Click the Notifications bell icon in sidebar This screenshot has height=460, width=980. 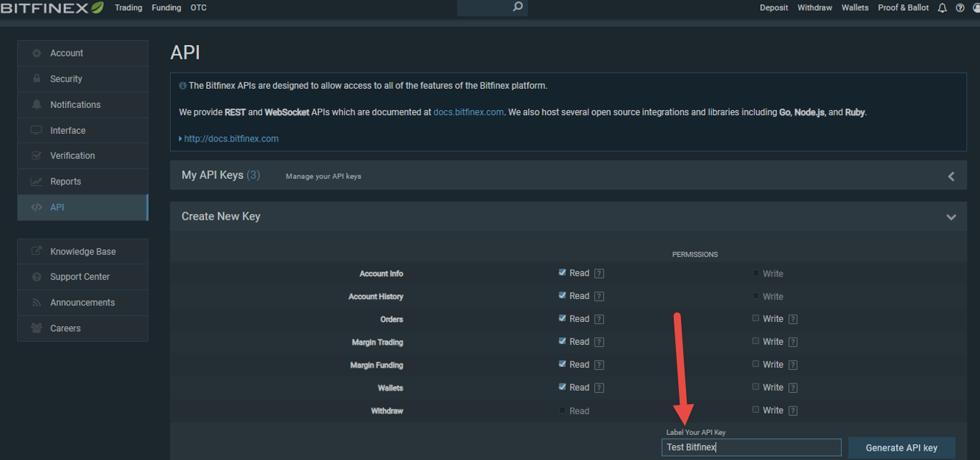pos(36,104)
